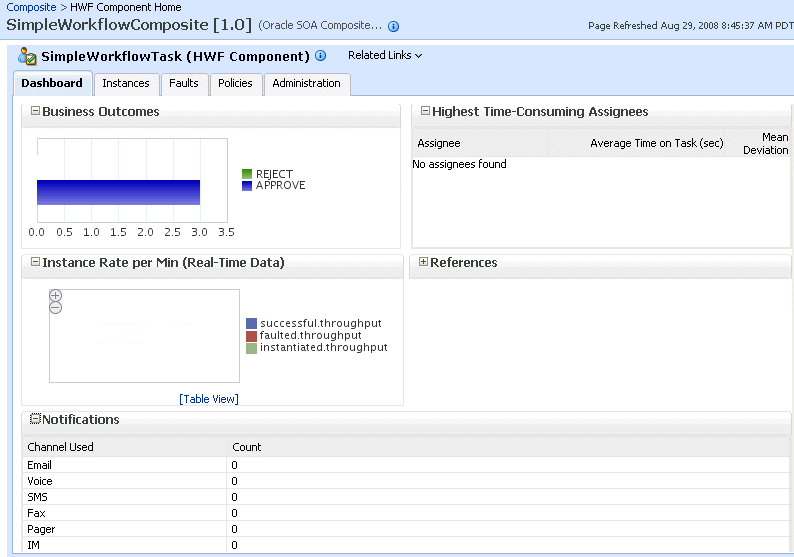The height and width of the screenshot is (557, 794).
Task: Zoom in on the Instance Rate chart
Action: pyautogui.click(x=56, y=296)
